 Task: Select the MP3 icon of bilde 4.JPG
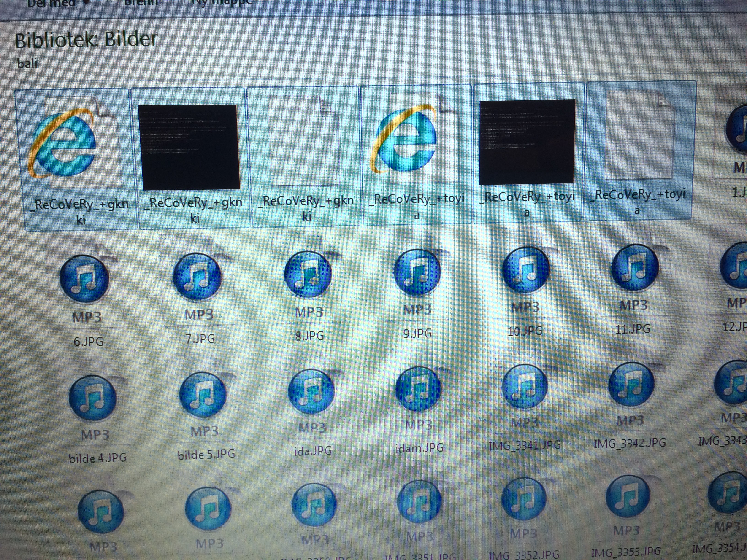(93, 402)
